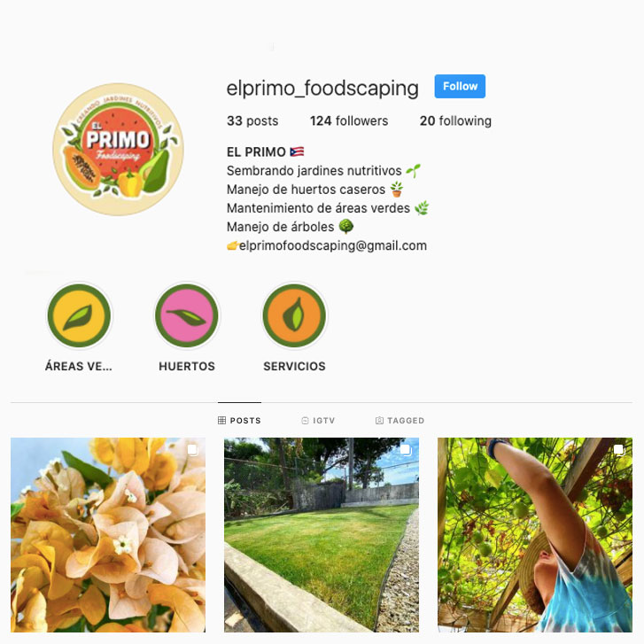Image resolution: width=644 pixels, height=644 pixels.
Task: Open the person picking vine fruit post
Action: (535, 535)
